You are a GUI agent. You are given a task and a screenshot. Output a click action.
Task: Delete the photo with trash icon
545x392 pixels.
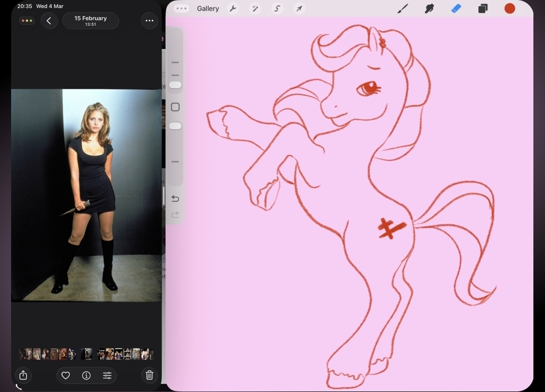tap(149, 375)
